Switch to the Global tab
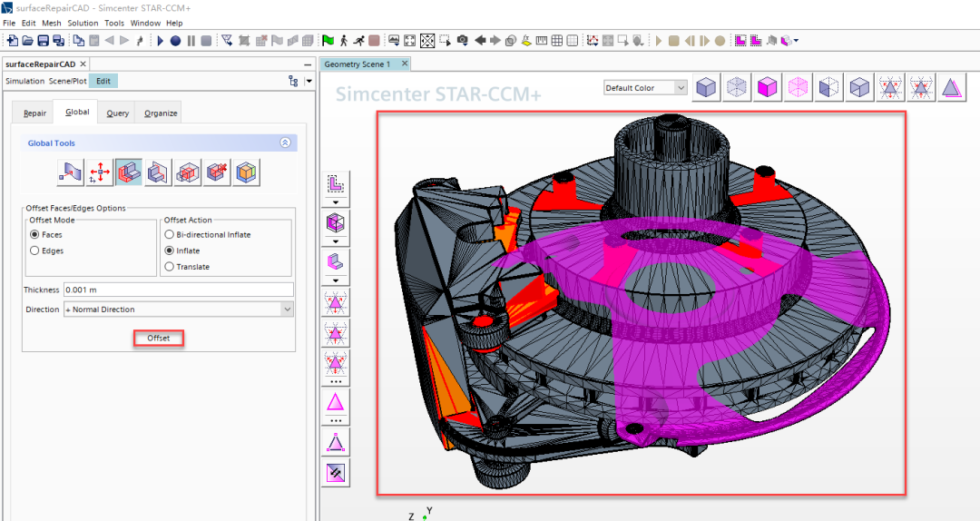The width and height of the screenshot is (980, 521). coord(77,112)
